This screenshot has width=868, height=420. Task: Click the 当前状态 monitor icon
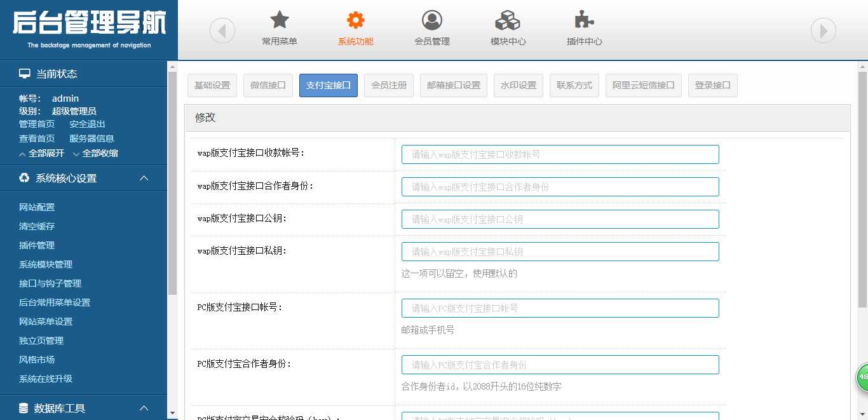25,74
